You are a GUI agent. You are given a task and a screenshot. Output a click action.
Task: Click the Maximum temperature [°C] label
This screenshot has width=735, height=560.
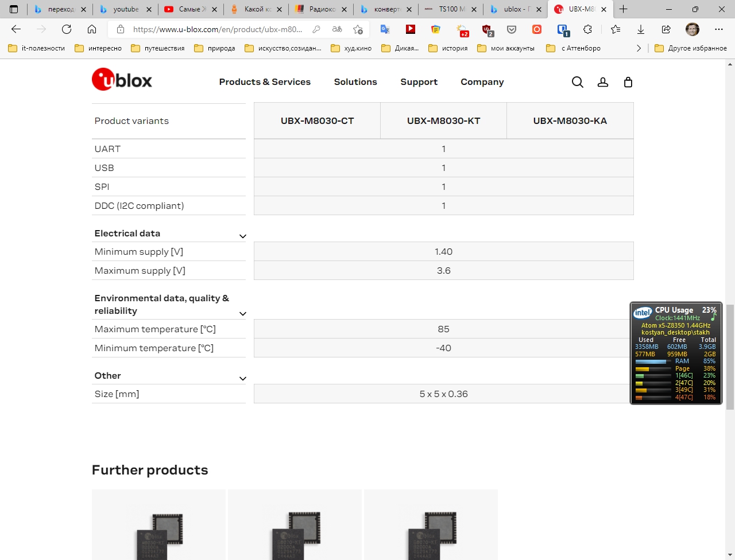point(155,329)
